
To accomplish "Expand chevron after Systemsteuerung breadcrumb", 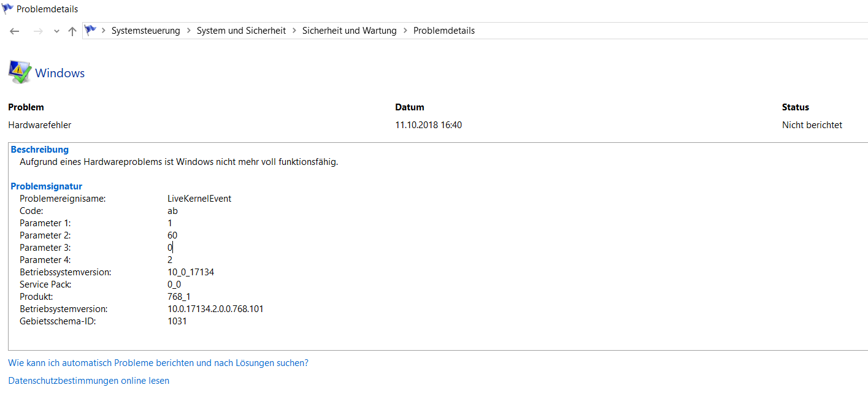I will 188,31.
